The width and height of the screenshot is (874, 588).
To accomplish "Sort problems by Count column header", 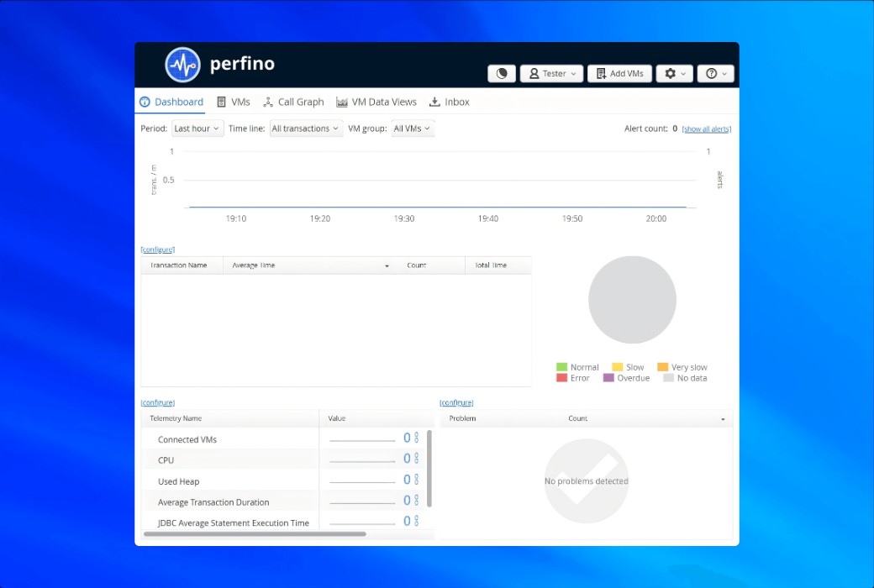I will pos(646,418).
